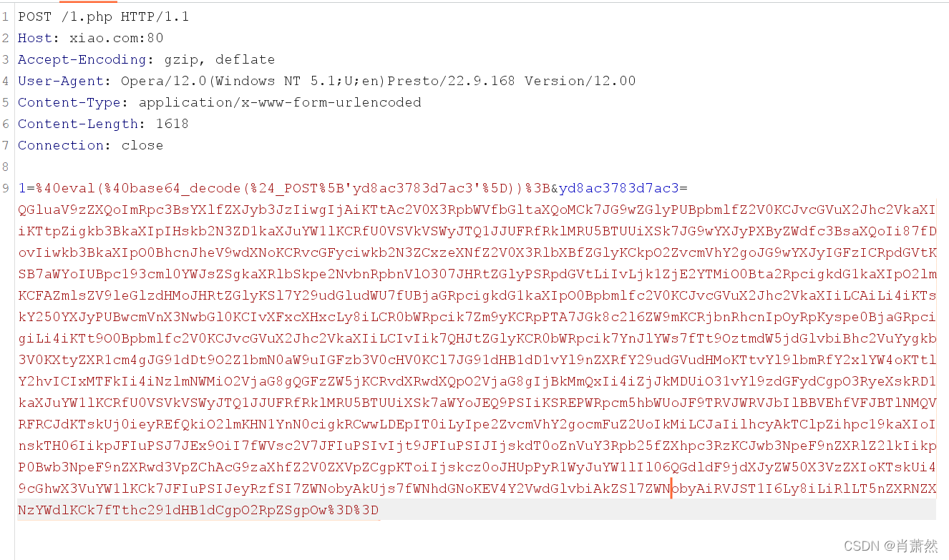949x560 pixels.
Task: Click the Connection header name
Action: click(60, 145)
